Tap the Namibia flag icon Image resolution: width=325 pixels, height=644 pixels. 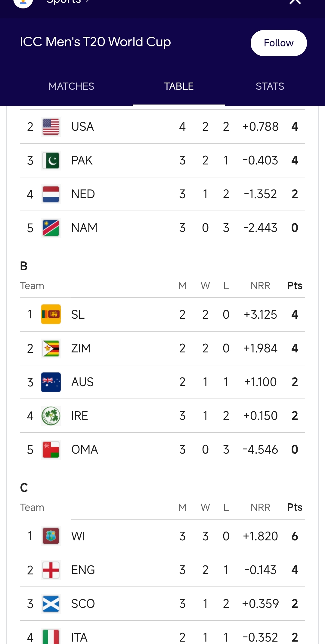coord(51,228)
